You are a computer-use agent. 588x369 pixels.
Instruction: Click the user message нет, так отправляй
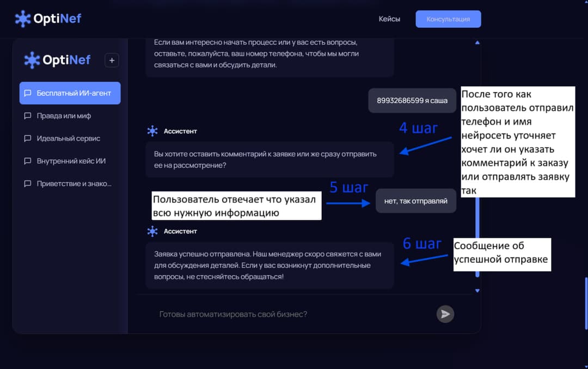415,201
